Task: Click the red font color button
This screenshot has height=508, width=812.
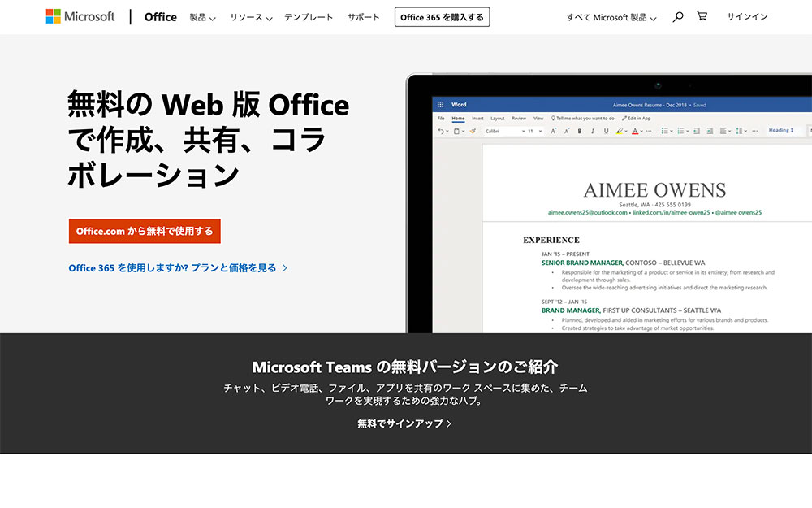Action: click(635, 131)
